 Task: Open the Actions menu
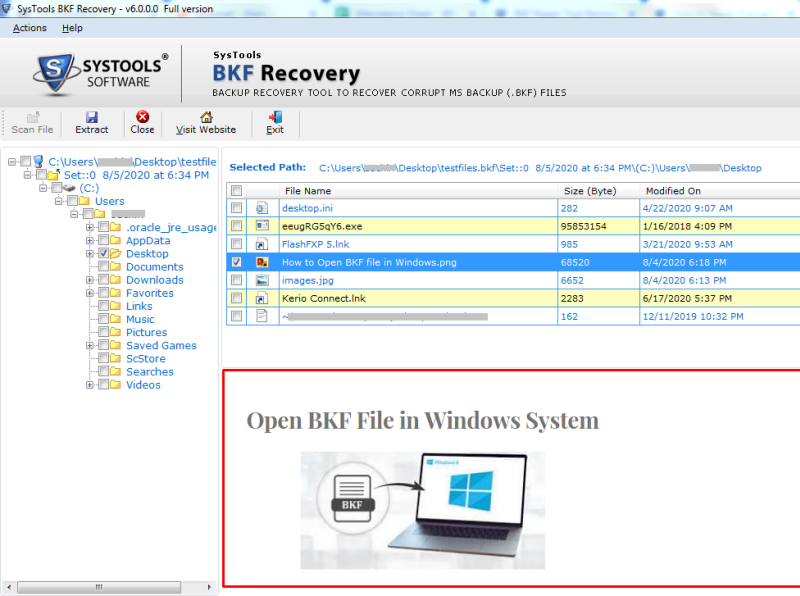[x=29, y=28]
